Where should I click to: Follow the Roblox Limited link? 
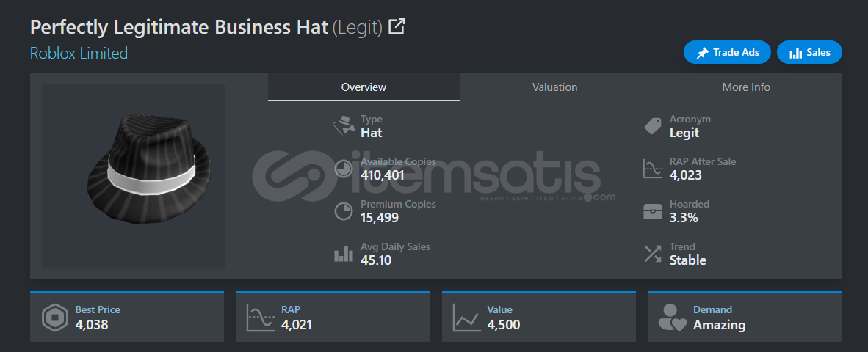point(79,53)
